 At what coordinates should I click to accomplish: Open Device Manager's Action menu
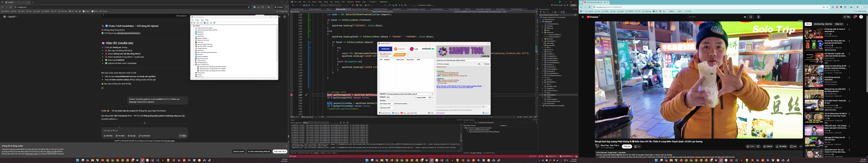[x=197, y=20]
